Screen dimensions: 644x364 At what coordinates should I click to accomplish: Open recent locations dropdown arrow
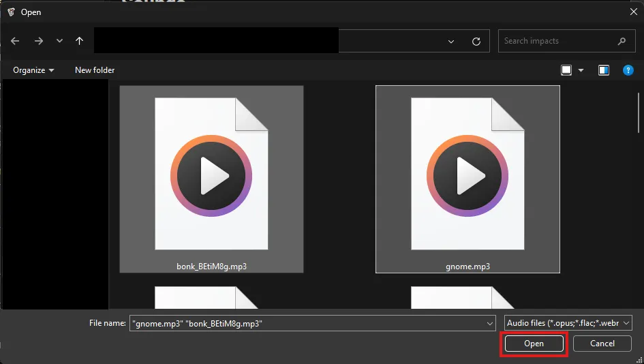[x=59, y=41]
